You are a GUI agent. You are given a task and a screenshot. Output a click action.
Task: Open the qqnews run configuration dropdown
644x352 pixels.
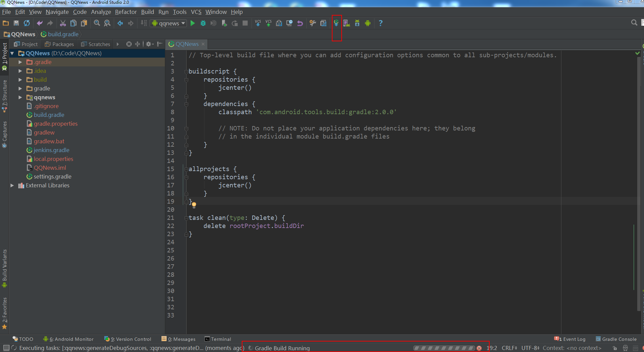[x=169, y=23]
